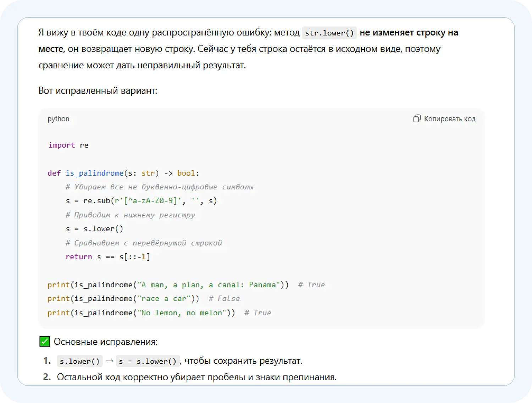The height and width of the screenshot is (403, 532).
Task: Click the inline code 'str.lower()' in intro
Action: tap(329, 33)
